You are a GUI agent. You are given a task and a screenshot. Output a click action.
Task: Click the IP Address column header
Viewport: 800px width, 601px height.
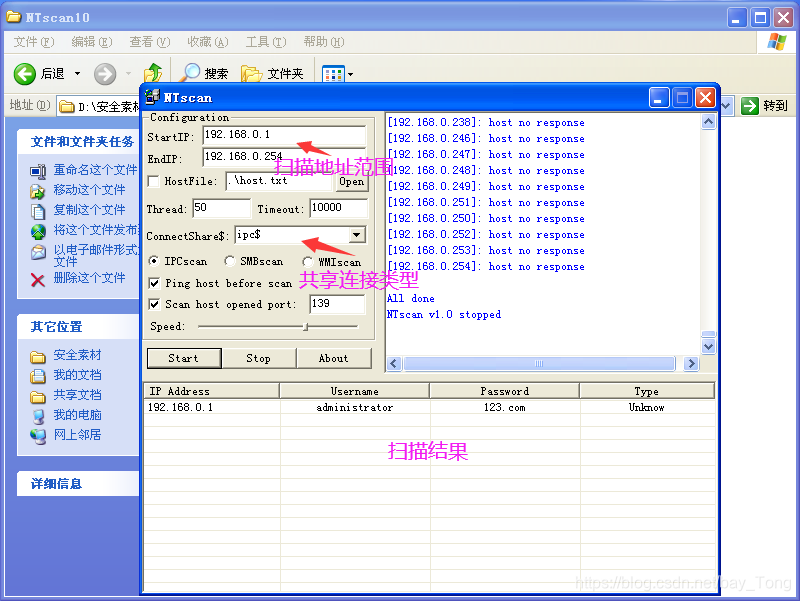[x=212, y=391]
